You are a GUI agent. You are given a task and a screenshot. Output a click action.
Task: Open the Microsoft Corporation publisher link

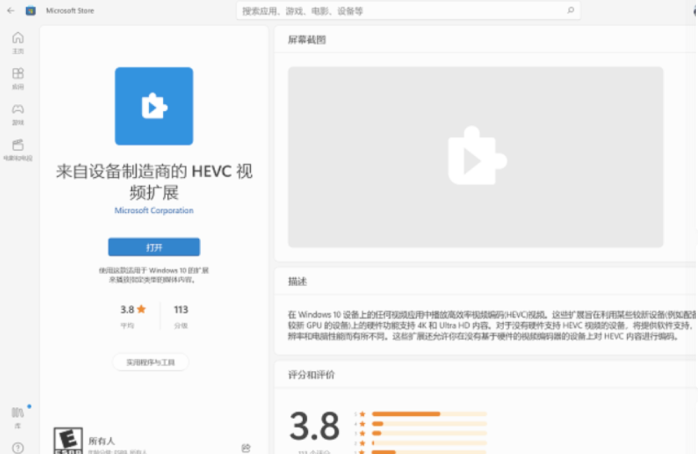(153, 211)
